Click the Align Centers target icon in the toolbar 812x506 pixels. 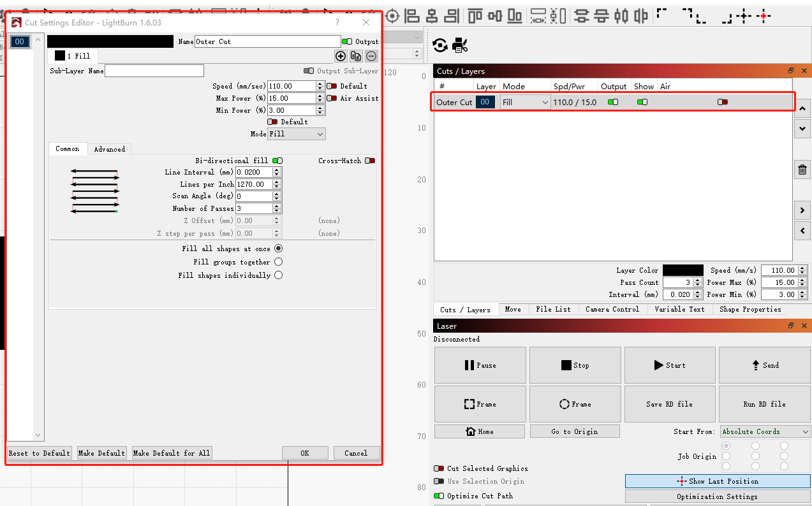[x=393, y=16]
